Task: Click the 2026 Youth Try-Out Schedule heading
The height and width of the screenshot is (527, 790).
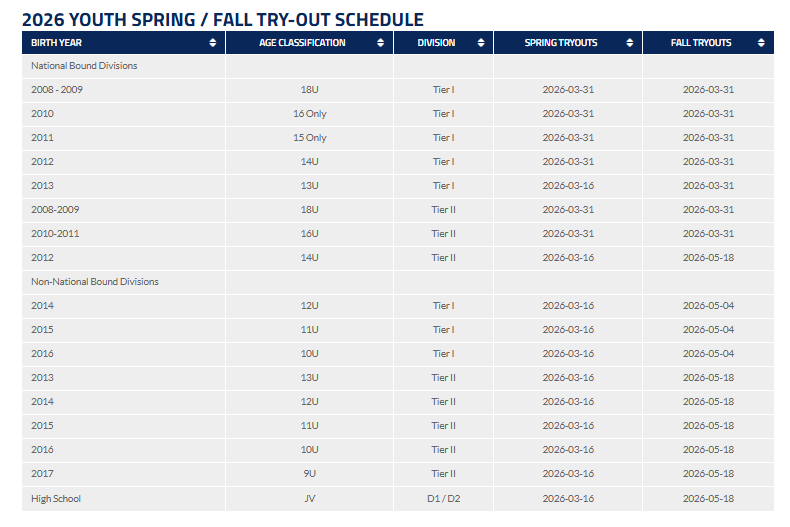Action: [x=223, y=19]
